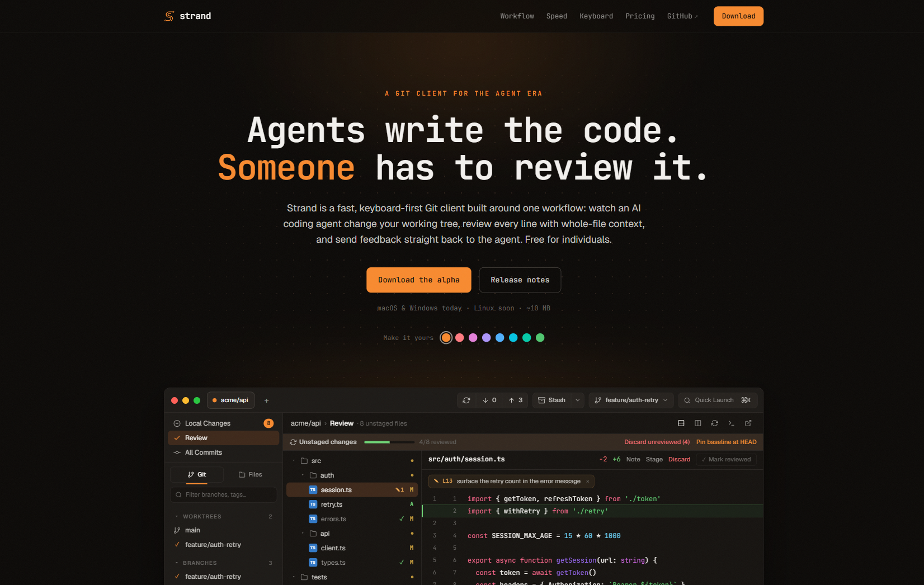Switch to the Files sidebar tab

[250, 475]
